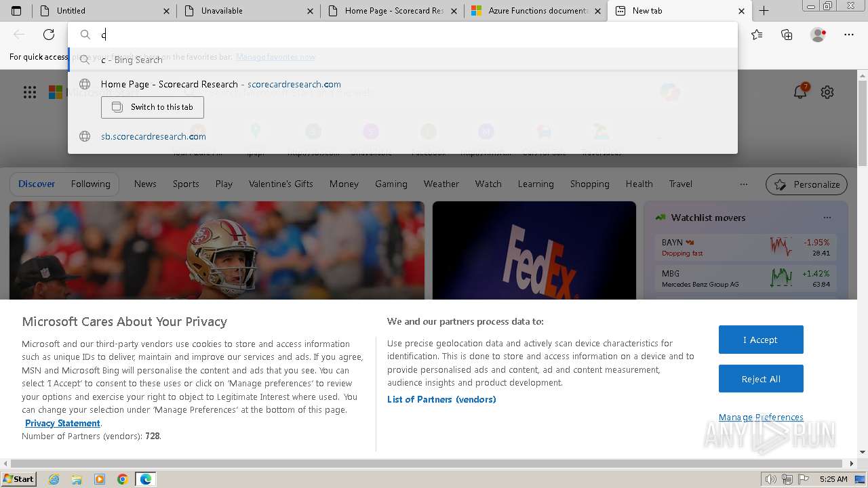This screenshot has width=868, height=488.
Task: Open File Explorer from taskbar
Action: pos(77,479)
